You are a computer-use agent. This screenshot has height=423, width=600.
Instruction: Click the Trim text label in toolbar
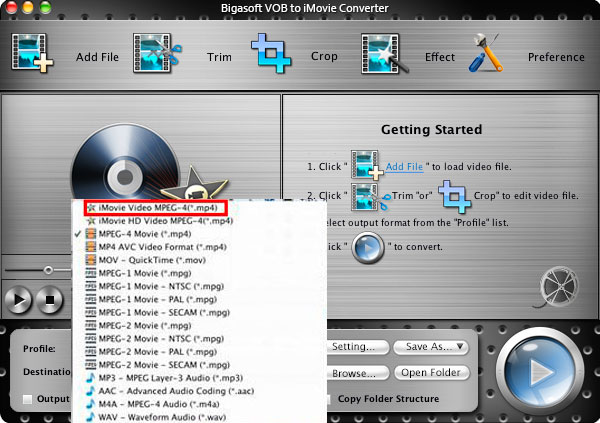point(219,57)
